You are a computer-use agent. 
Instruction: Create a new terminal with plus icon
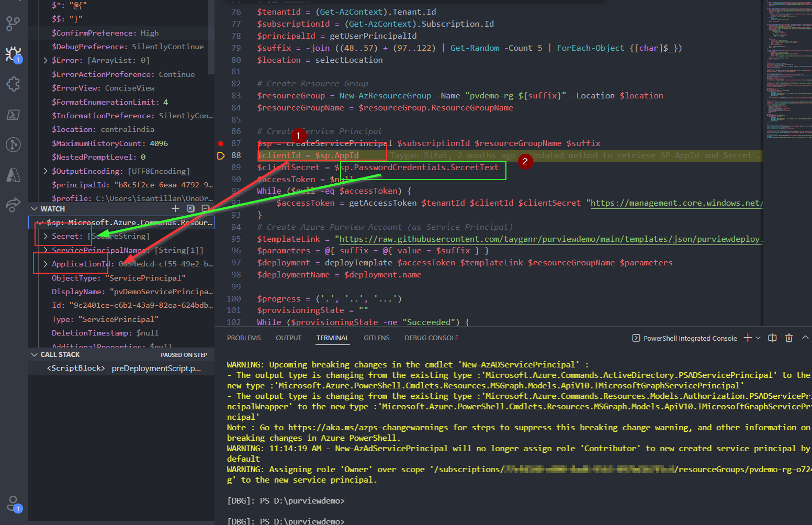coord(748,338)
